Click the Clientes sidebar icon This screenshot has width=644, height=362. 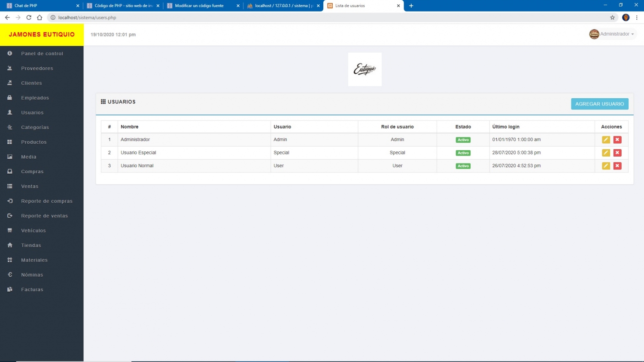click(x=9, y=83)
